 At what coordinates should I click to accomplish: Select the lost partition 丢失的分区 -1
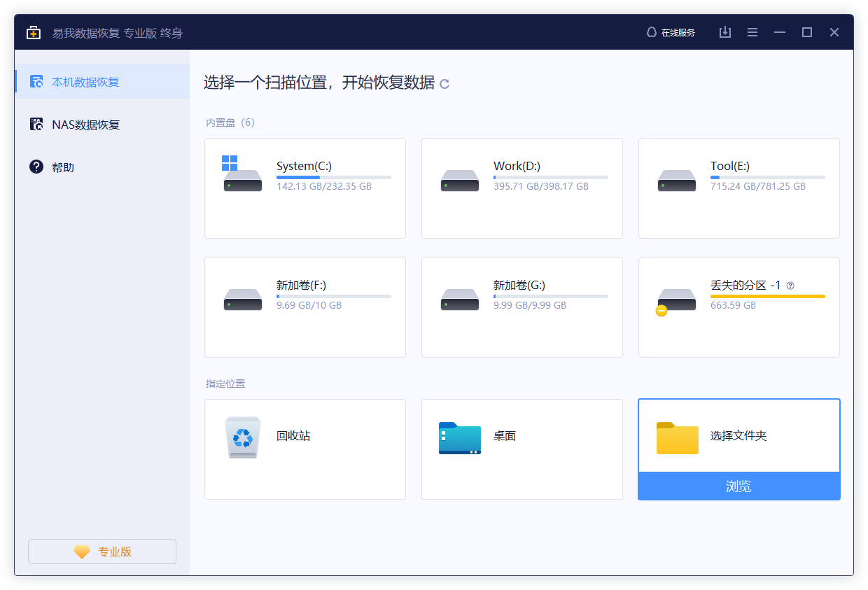[738, 307]
